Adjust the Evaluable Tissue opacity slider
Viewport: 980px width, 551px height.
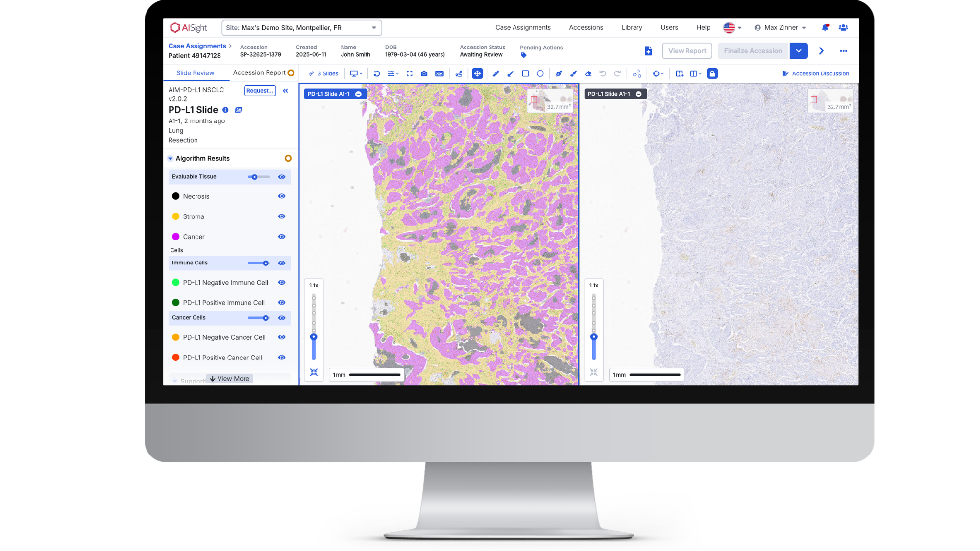(x=254, y=177)
